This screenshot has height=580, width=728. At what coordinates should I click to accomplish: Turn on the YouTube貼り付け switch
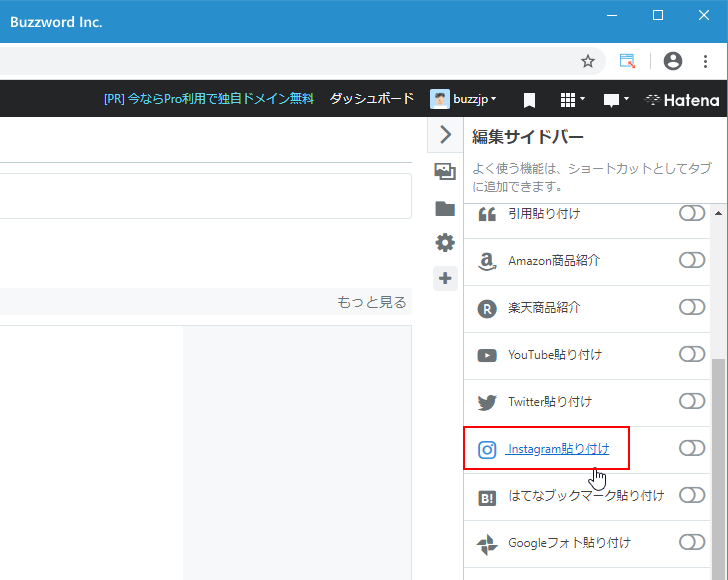pos(692,354)
